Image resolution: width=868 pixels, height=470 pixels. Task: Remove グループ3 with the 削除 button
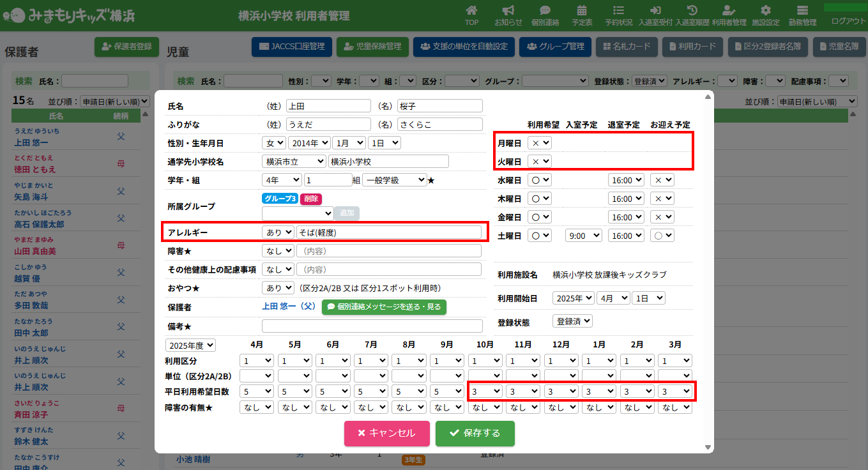click(x=310, y=199)
